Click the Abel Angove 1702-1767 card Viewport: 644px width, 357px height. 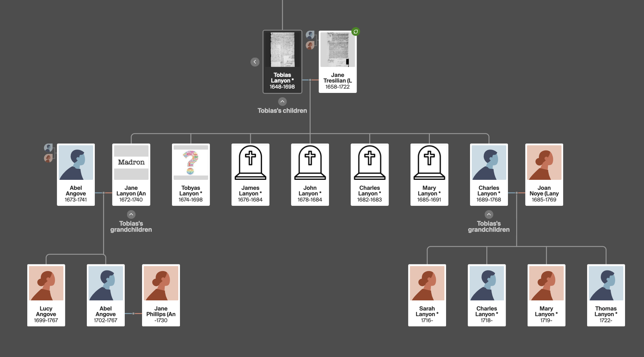pos(105,295)
